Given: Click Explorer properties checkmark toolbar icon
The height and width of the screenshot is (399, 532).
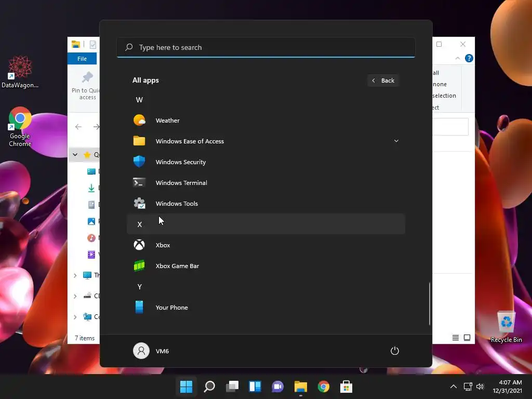Looking at the screenshot, I should [93, 45].
